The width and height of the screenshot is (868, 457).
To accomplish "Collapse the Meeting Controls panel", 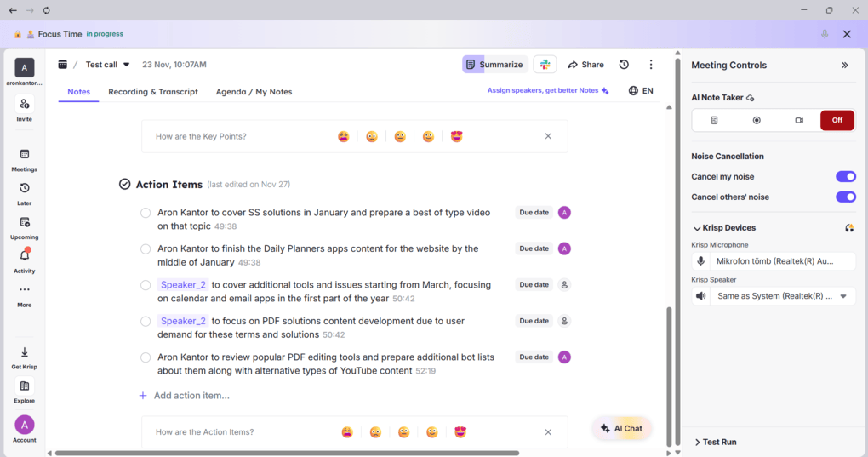I will [x=845, y=66].
